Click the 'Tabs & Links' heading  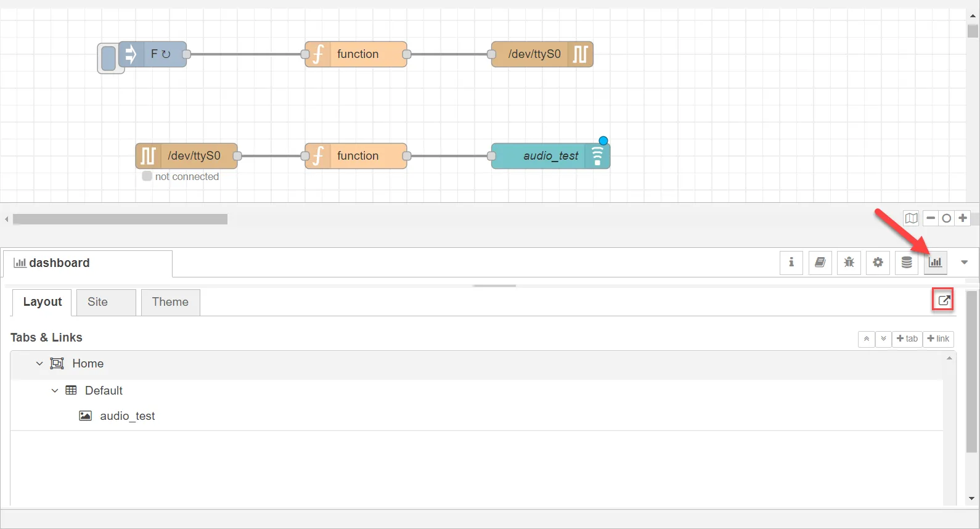pyautogui.click(x=46, y=338)
